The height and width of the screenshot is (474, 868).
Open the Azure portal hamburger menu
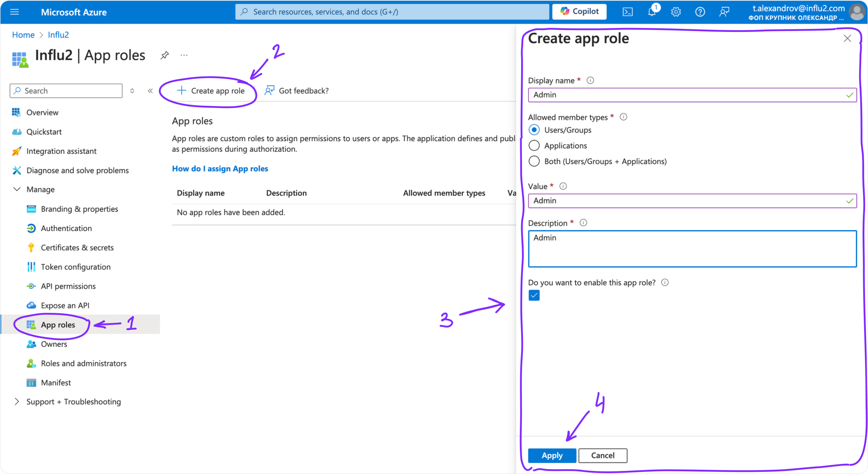14,12
